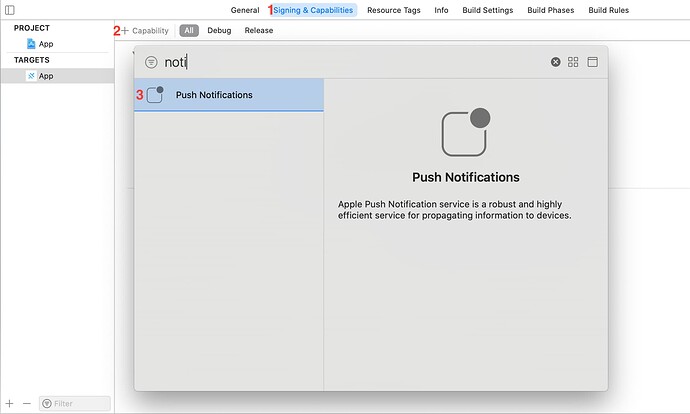Viewport: 690px width, 414px height.
Task: Add a new Capability
Action: pos(144,30)
